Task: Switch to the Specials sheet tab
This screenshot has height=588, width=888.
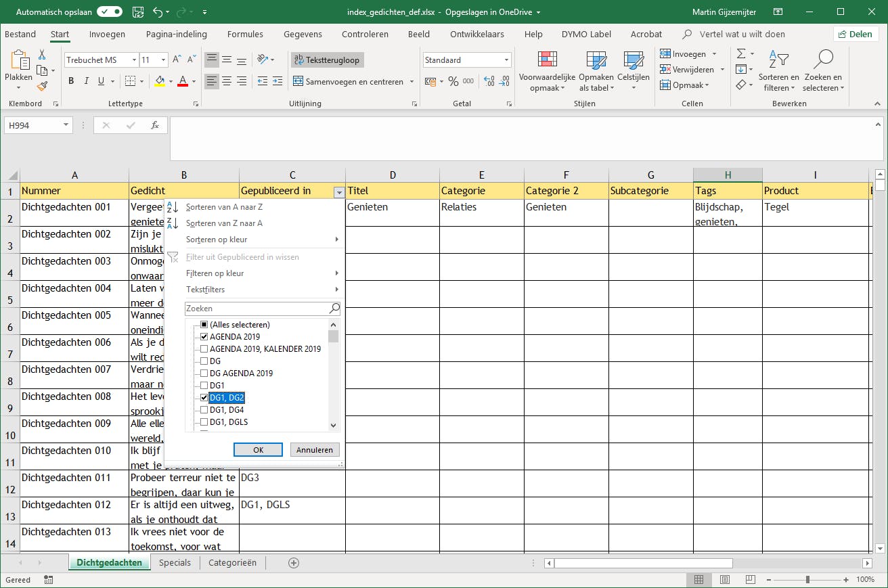Action: (x=175, y=562)
